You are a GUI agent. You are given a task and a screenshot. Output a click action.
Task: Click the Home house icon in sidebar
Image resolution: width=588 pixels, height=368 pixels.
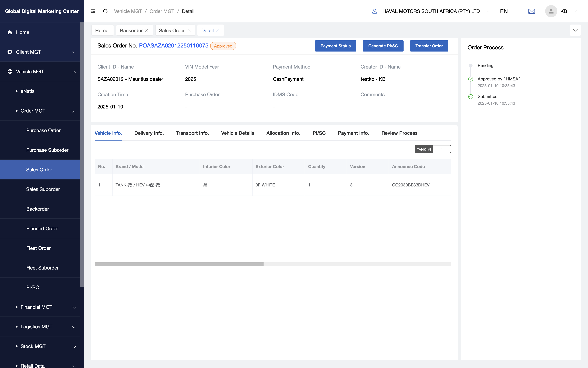tap(10, 32)
